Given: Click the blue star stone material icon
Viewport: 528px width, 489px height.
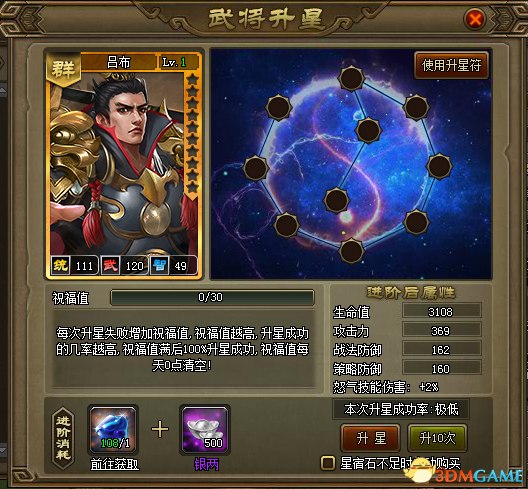Looking at the screenshot, I should 113,429.
